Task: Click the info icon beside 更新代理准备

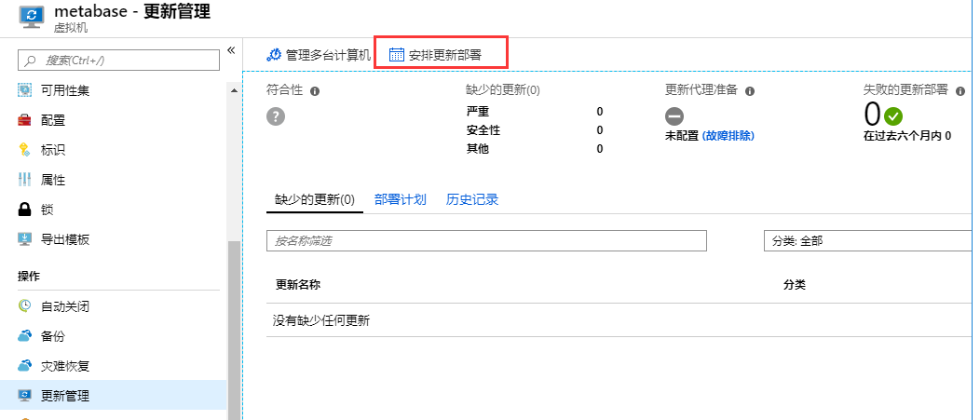Action: 750,91
